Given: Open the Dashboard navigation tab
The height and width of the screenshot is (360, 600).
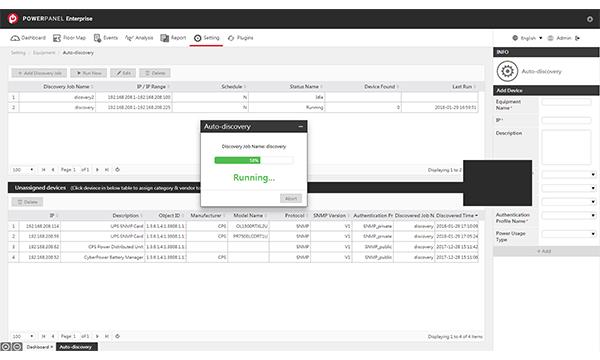Looking at the screenshot, I should pos(28,38).
